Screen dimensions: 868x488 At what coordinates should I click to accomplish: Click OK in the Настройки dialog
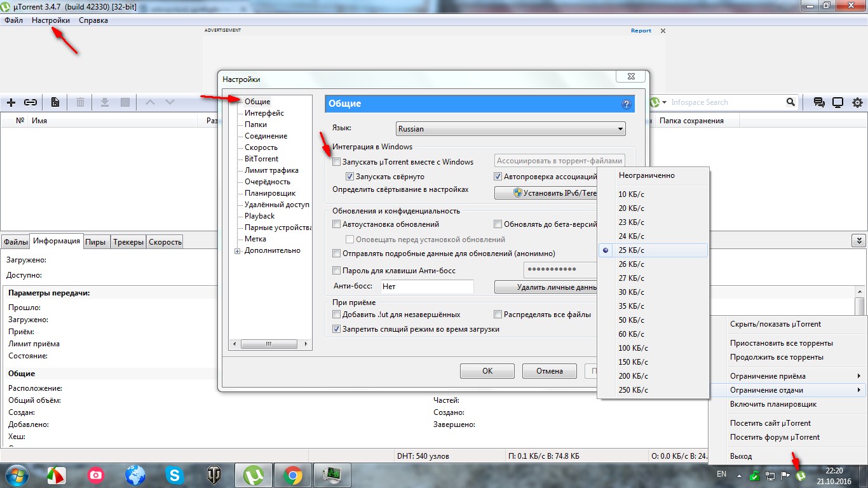[x=487, y=371]
